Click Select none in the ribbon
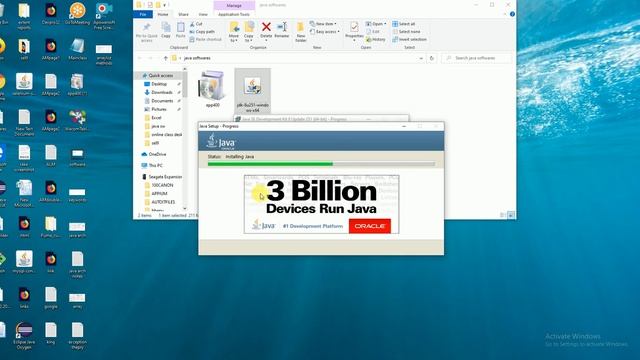The image size is (640, 360). [406, 32]
